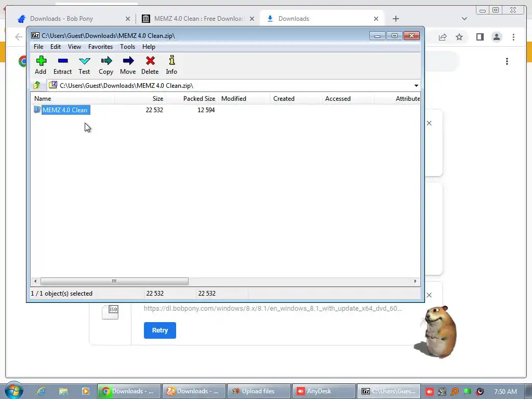
Task: Click the green flag icon in system tray
Action: [467, 392]
